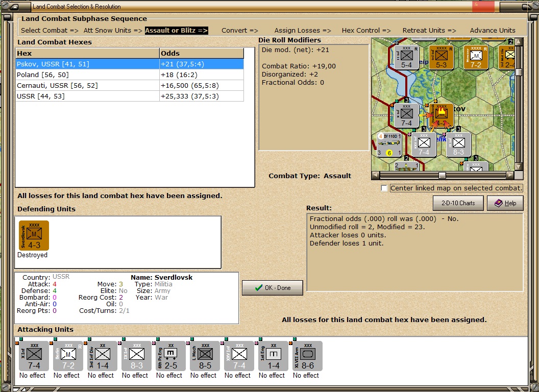Open Help for land combat
The height and width of the screenshot is (392, 539).
click(505, 203)
